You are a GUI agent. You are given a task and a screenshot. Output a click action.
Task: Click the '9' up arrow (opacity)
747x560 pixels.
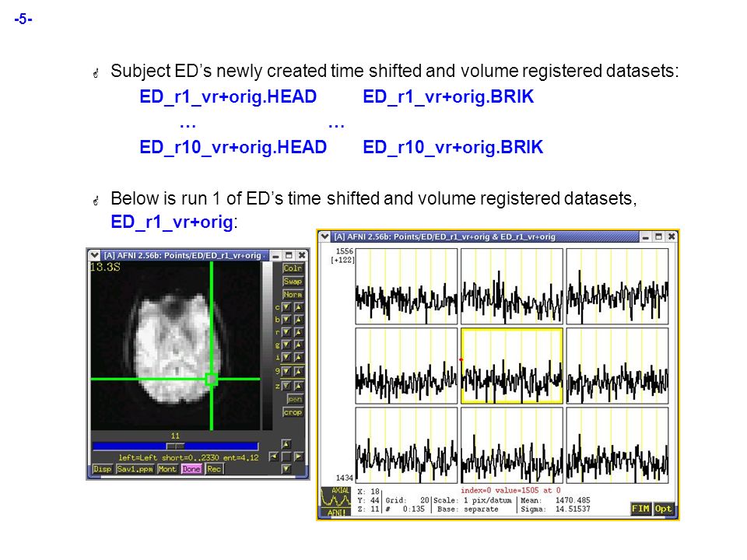coord(298,371)
